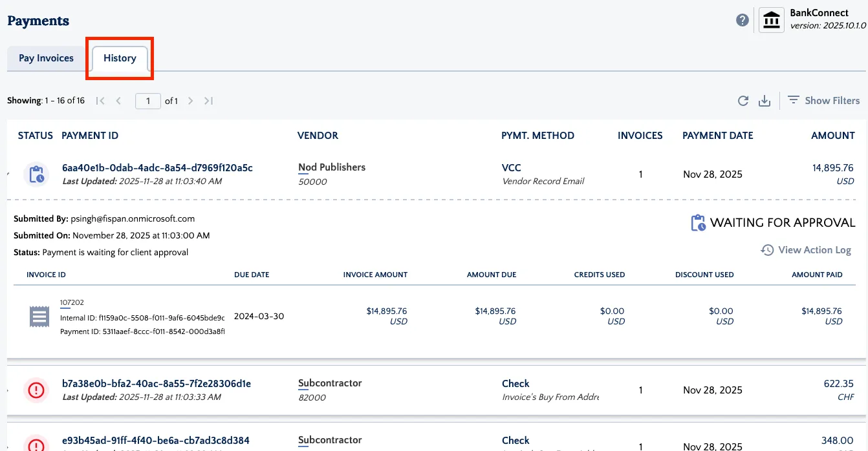
Task: Click the invoice document icon for invoice 107202
Action: click(x=39, y=317)
